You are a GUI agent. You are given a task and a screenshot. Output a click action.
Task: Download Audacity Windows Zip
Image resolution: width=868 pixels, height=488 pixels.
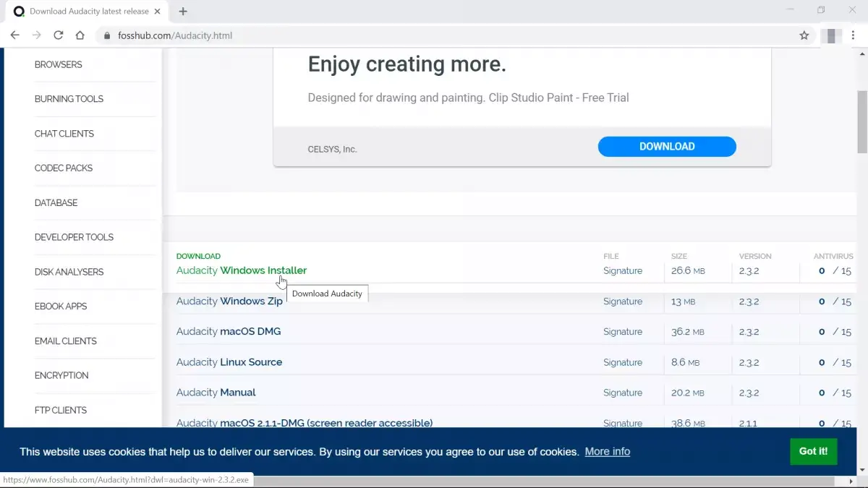(229, 301)
